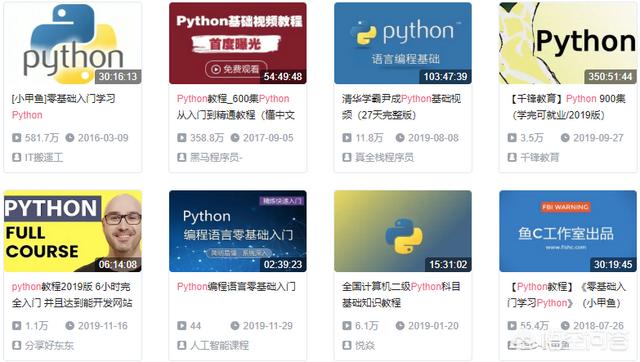The image size is (640, 362).
Task: Open the 小甲鱼 零基础入门学习 Python video thumbnail
Action: [73, 43]
